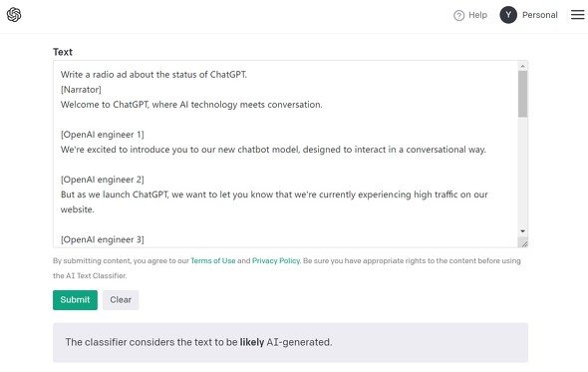Image resolution: width=588 pixels, height=372 pixels.
Task: Click the question mark Help icon
Action: click(x=458, y=15)
